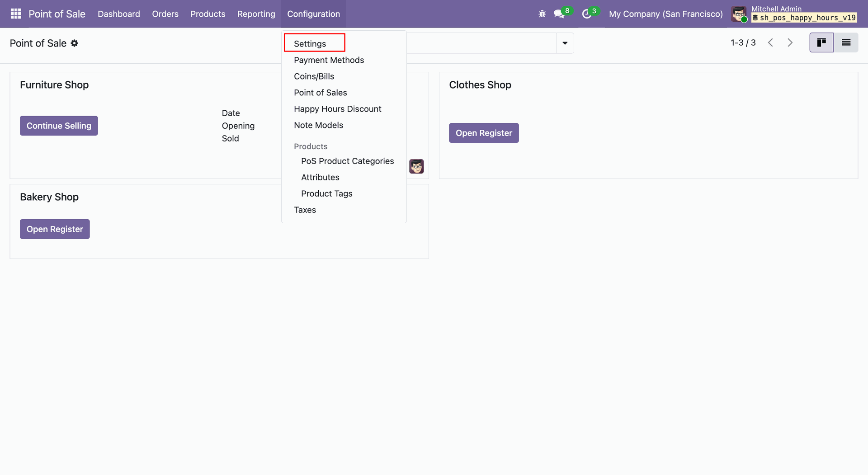868x475 pixels.
Task: Expand the search options dropdown arrow
Action: [565, 43]
